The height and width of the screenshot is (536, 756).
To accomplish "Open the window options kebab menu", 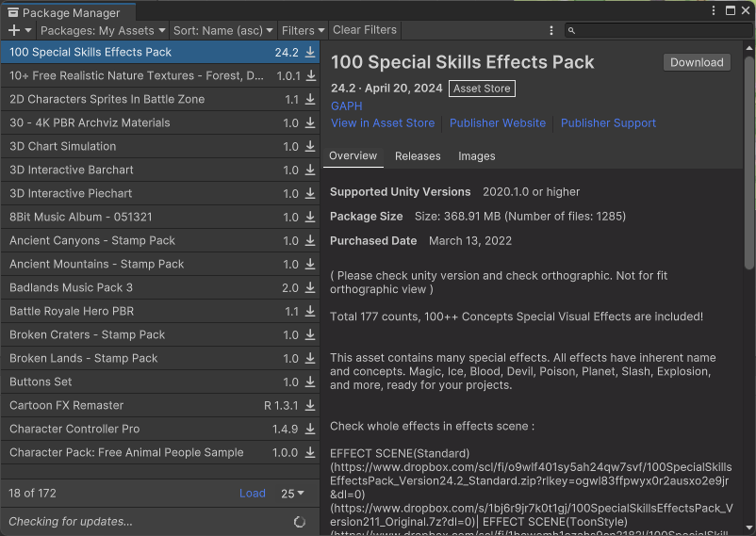I will tap(711, 11).
